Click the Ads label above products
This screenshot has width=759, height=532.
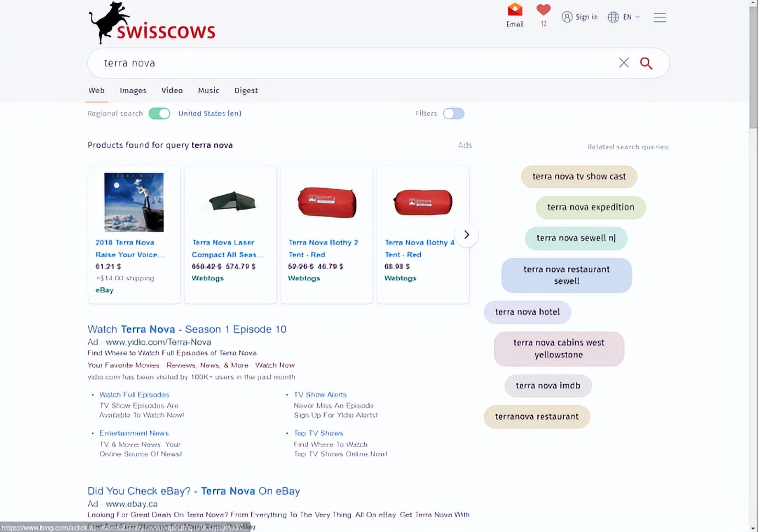[x=465, y=145]
